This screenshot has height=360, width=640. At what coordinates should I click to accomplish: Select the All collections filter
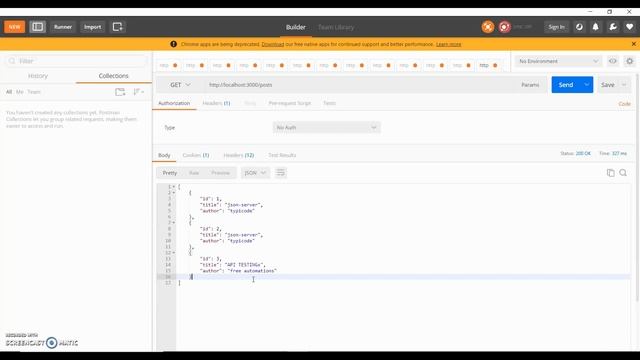click(9, 92)
